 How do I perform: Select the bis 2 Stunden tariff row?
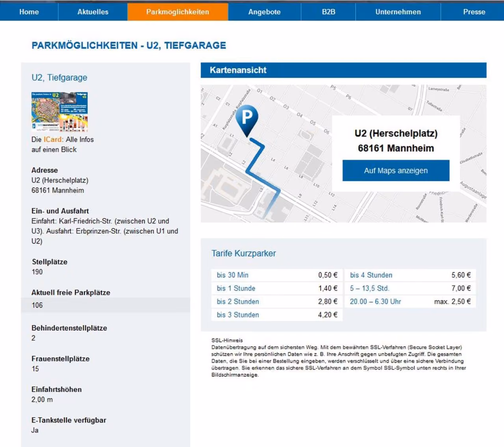[x=277, y=302]
